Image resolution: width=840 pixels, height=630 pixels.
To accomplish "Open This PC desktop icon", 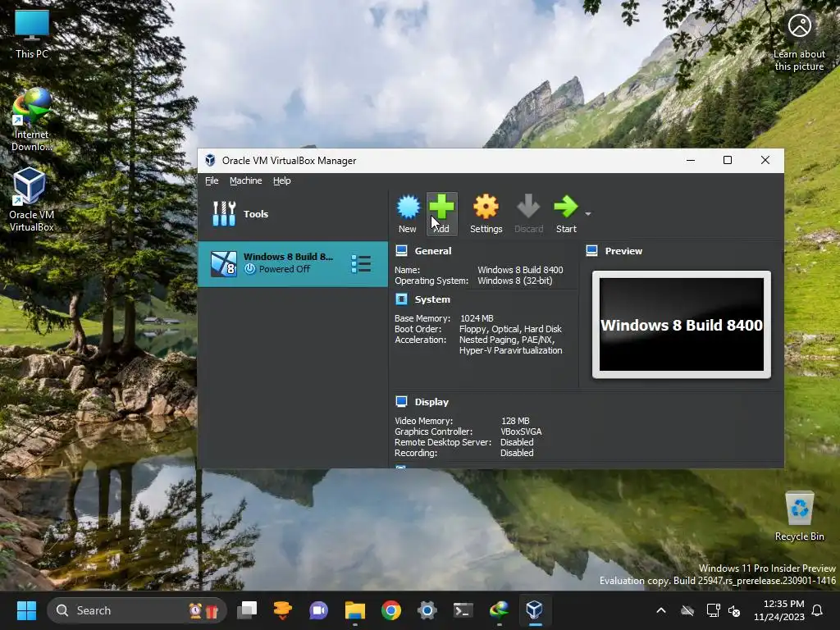I will coord(32,34).
